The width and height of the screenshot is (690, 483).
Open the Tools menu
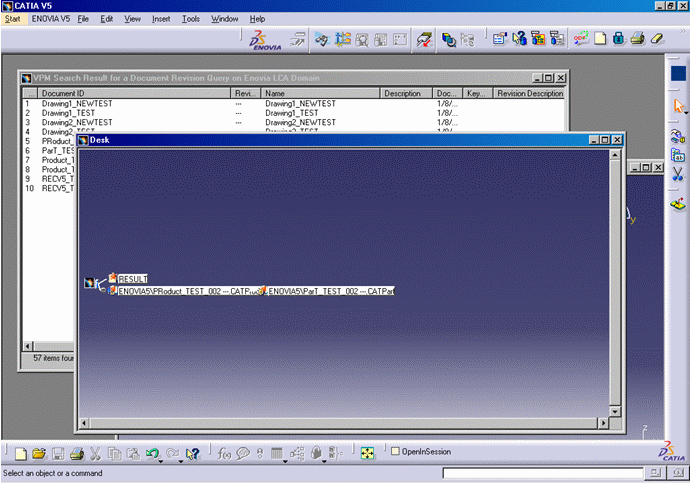click(x=191, y=19)
